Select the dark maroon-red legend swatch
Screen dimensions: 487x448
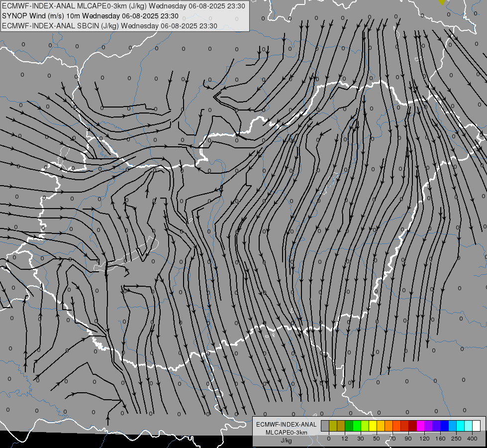click(x=413, y=426)
